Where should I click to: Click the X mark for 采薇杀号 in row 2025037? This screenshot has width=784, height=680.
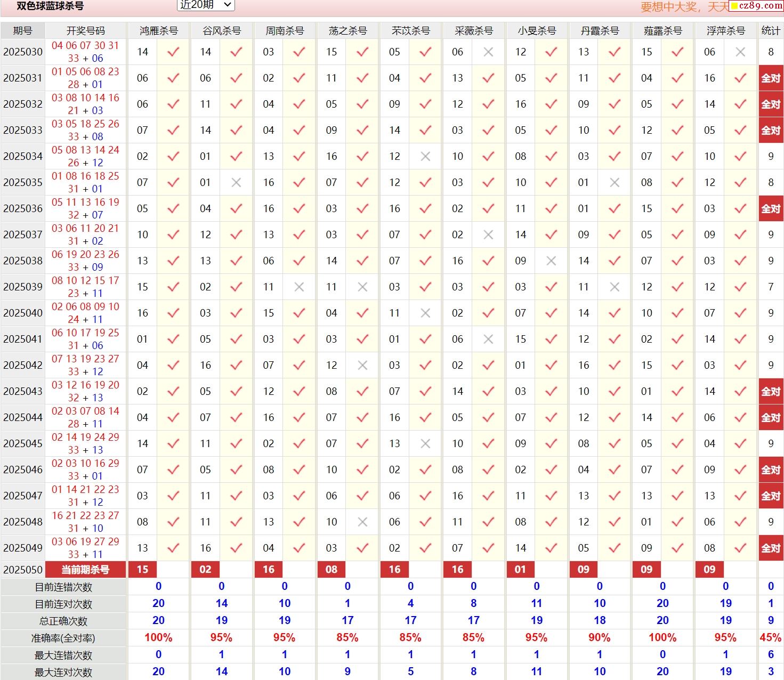coord(488,235)
